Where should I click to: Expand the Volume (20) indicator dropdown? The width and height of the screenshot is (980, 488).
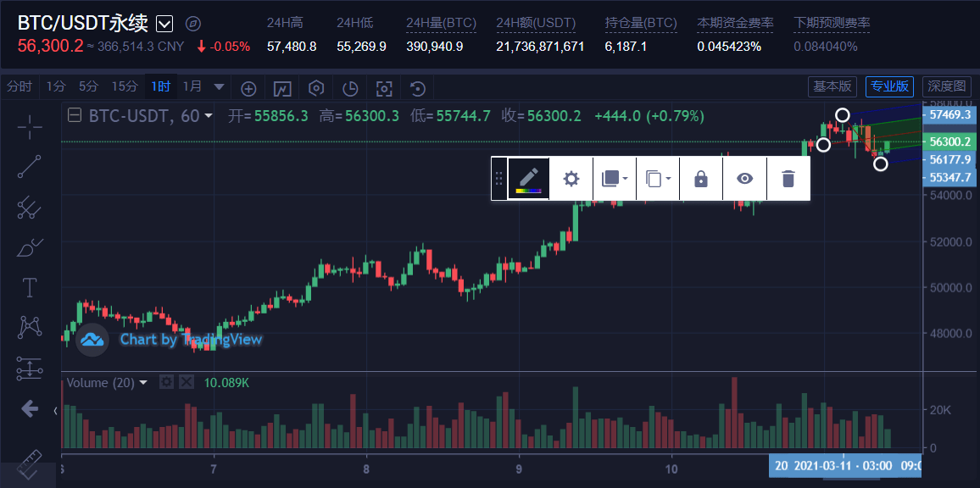click(142, 383)
